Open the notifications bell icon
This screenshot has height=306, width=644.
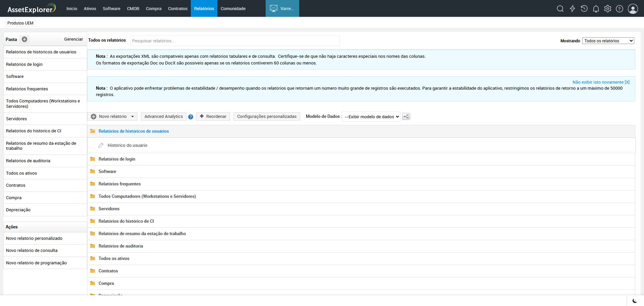tap(596, 9)
